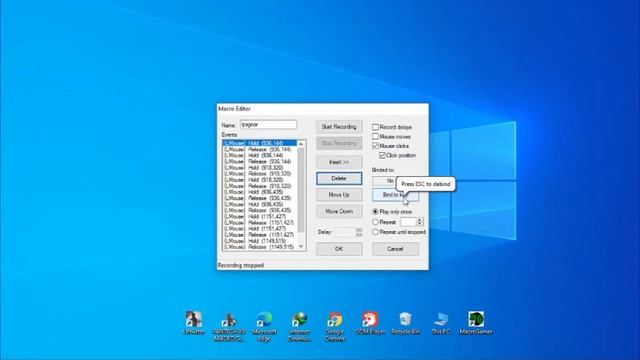Viewport: 640px width, 360px height.
Task: Open the Microsoft Edge desktop icon
Action: 264,327
